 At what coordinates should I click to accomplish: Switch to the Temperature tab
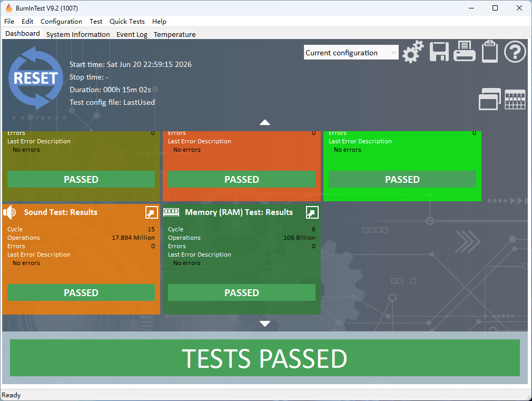pyautogui.click(x=174, y=34)
